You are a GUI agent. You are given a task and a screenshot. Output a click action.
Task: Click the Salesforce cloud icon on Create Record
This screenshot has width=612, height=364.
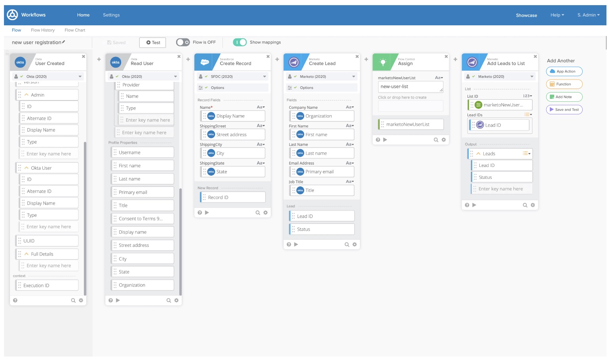(x=205, y=62)
